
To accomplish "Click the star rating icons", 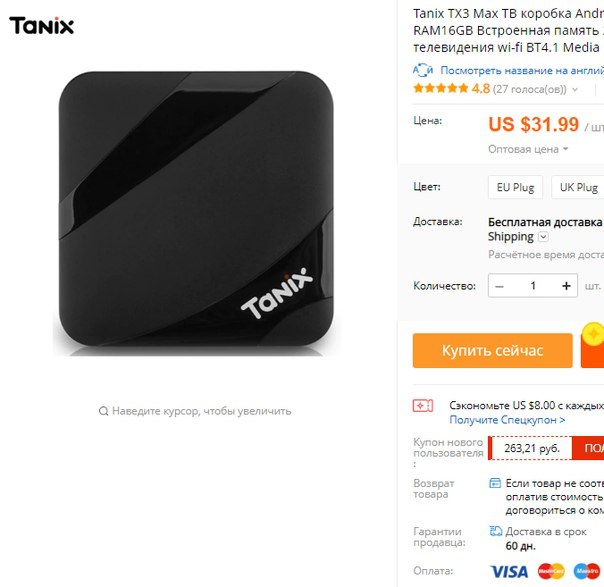I will (x=441, y=89).
